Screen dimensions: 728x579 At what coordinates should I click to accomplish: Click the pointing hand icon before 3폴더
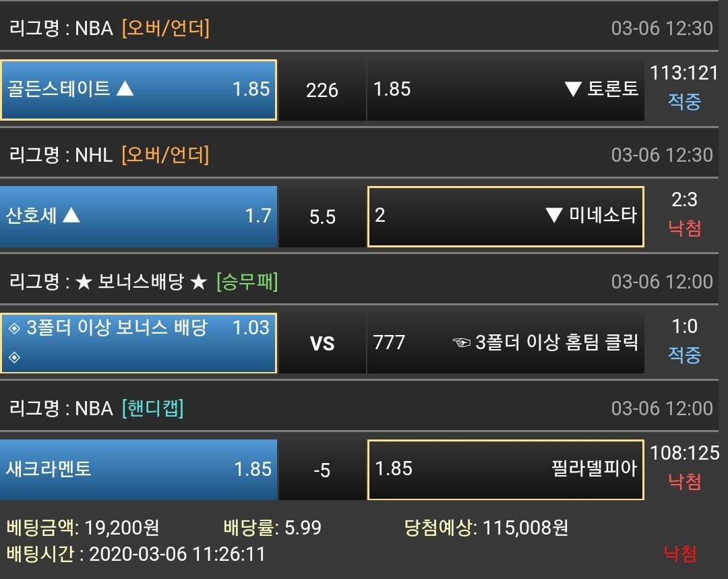click(461, 343)
